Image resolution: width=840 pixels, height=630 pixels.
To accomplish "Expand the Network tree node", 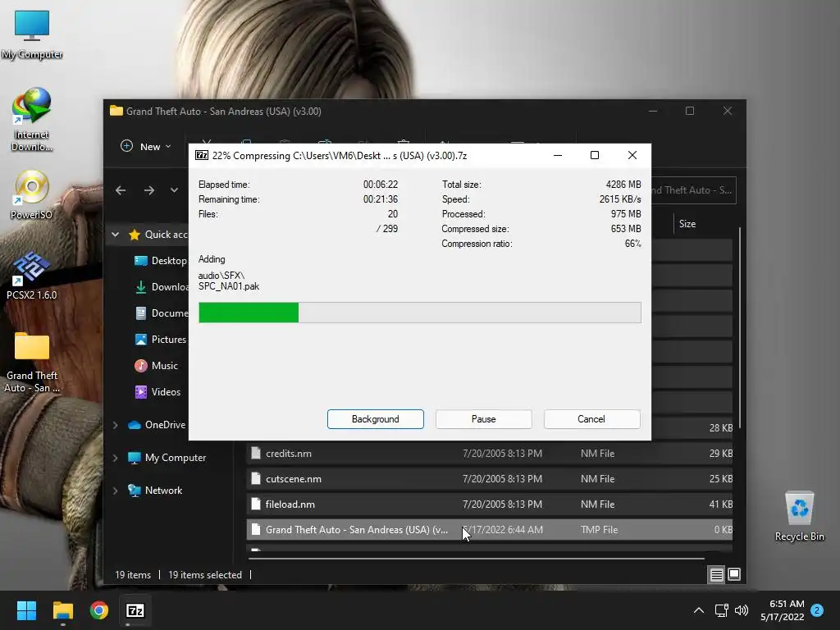I will click(x=115, y=491).
